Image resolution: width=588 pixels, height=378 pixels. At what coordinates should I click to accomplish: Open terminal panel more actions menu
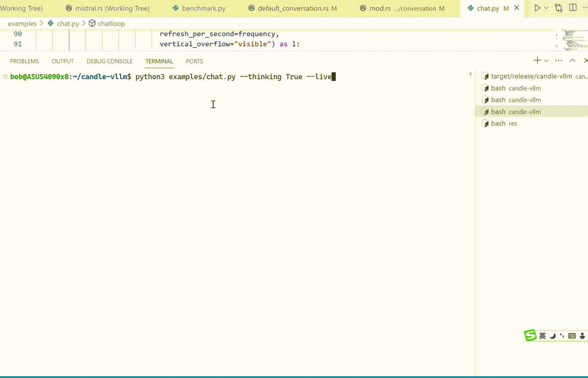pos(559,61)
